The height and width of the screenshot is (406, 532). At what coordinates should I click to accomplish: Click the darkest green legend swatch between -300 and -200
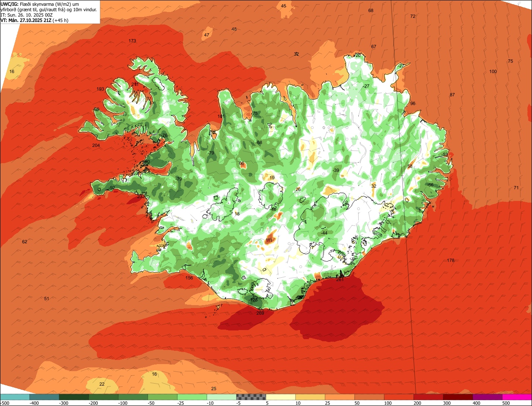[x=74, y=397]
